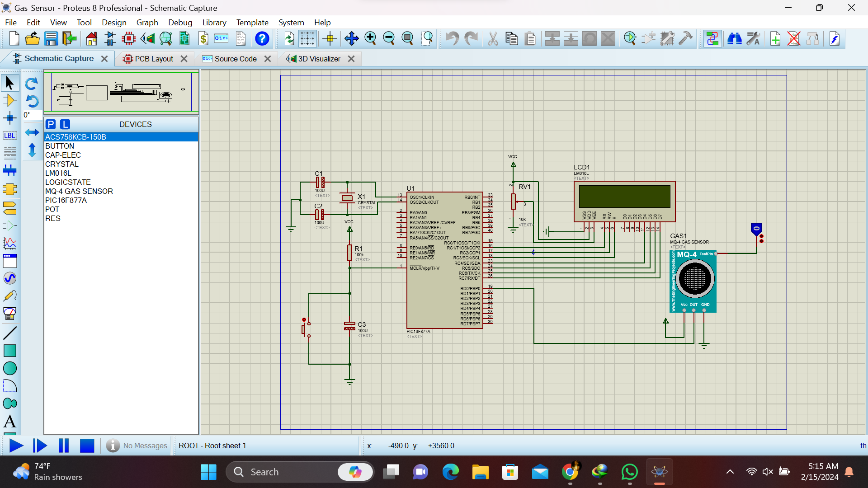Click the Pan/center view icon
Viewport: 868px width, 488px height.
pos(351,39)
